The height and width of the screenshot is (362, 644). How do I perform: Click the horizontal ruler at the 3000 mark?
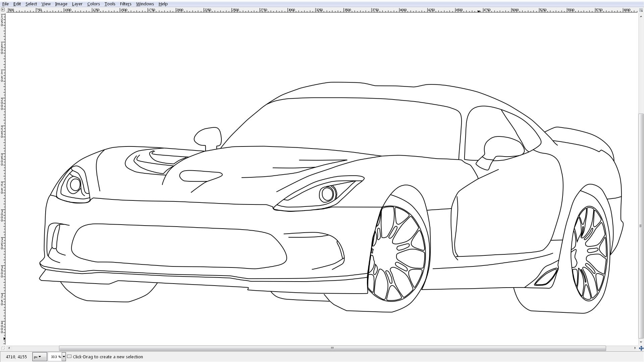point(291,10)
